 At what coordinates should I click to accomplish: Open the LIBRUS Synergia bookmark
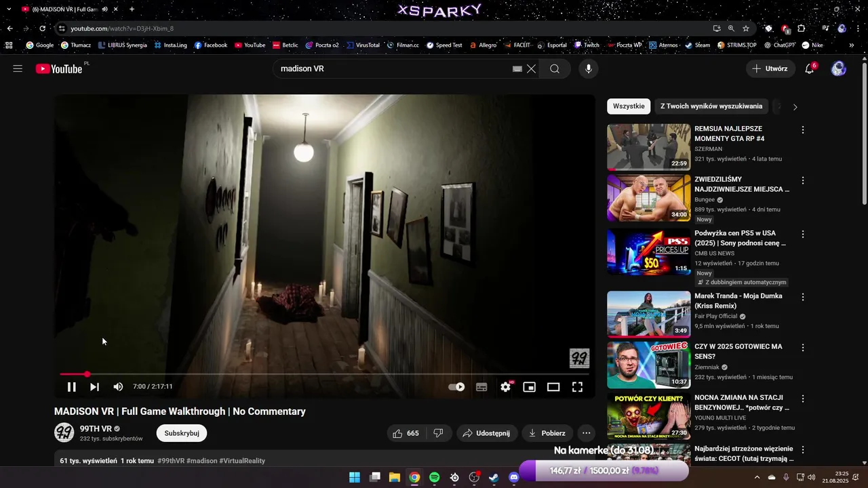(123, 45)
